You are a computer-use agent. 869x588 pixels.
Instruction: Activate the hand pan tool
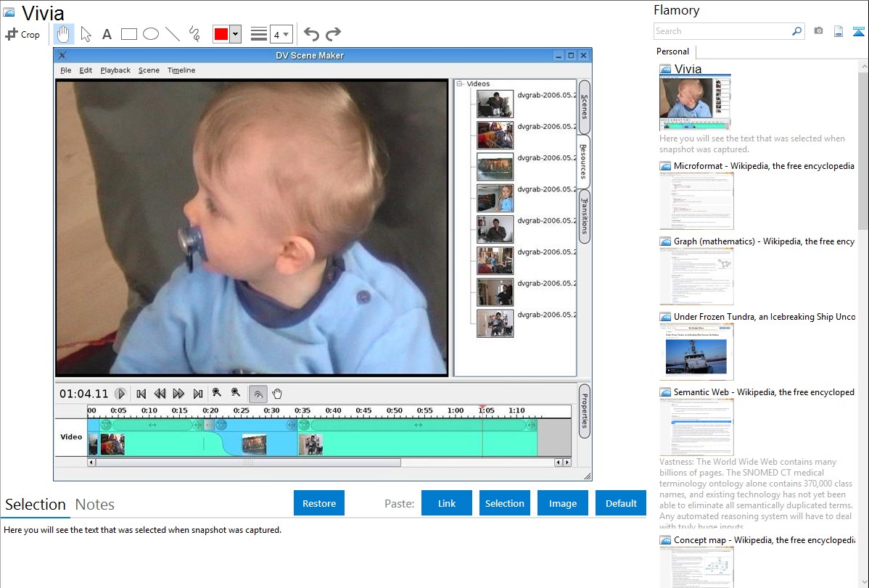coord(64,34)
